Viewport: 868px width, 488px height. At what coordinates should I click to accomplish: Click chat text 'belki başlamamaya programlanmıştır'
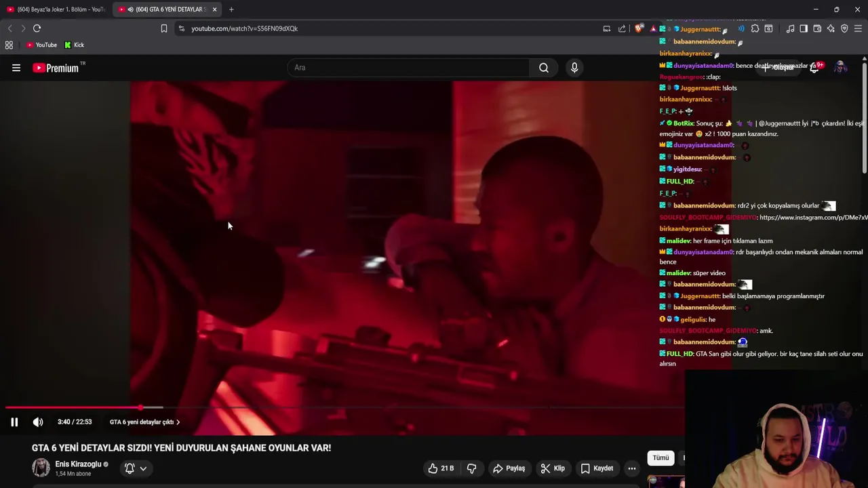tap(774, 296)
